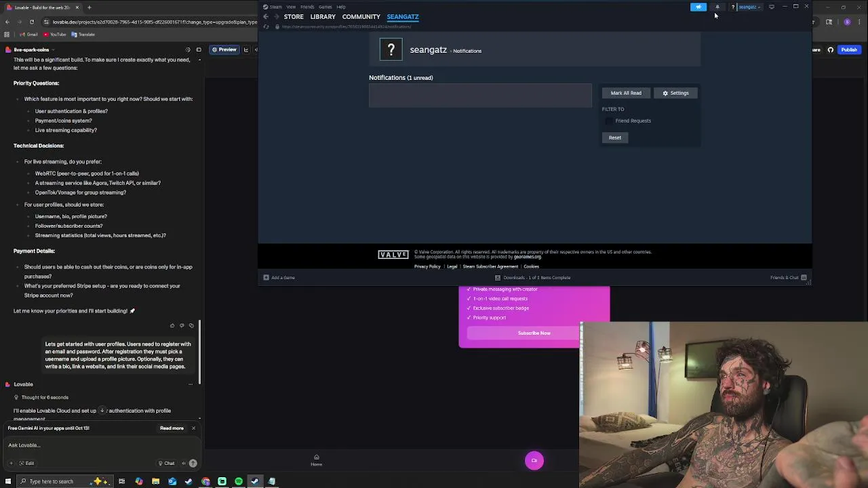This screenshot has width=868, height=488.
Task: Open GitHub icon in Lovable toolbar
Action: 831,49
